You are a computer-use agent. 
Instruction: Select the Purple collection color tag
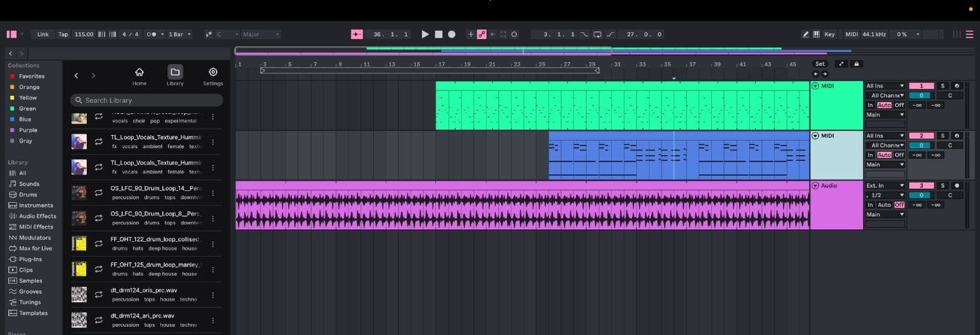(28, 130)
